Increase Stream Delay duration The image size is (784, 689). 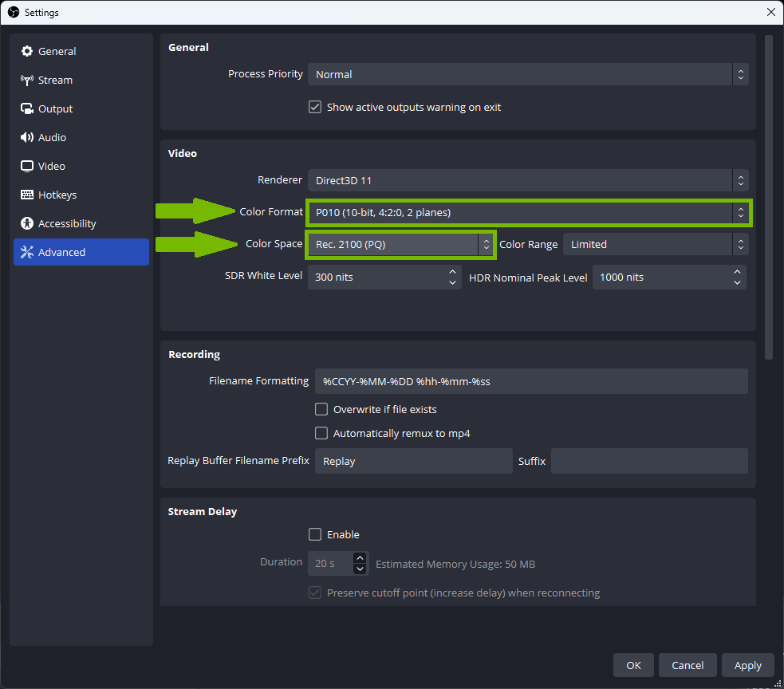point(360,558)
